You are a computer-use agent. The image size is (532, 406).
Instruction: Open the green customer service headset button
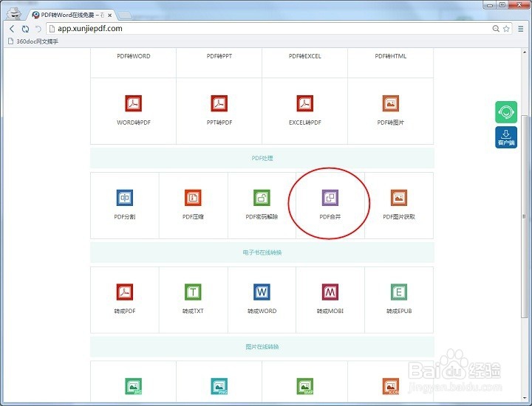click(x=506, y=112)
